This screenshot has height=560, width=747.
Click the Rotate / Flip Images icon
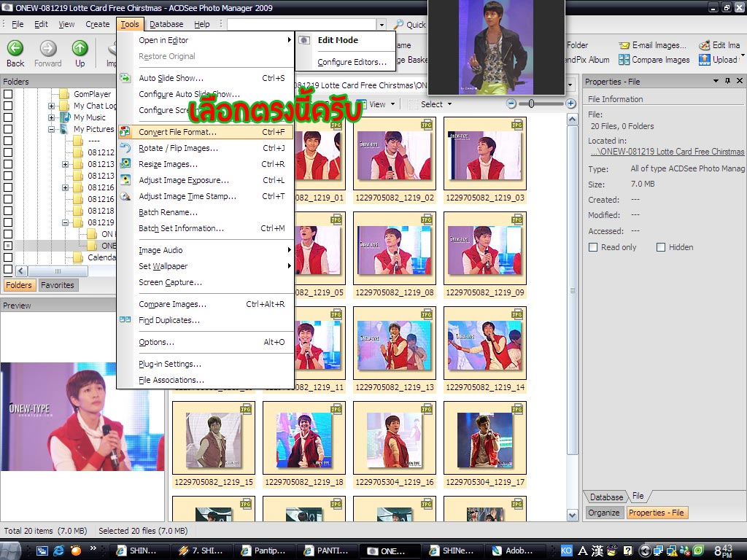point(125,148)
